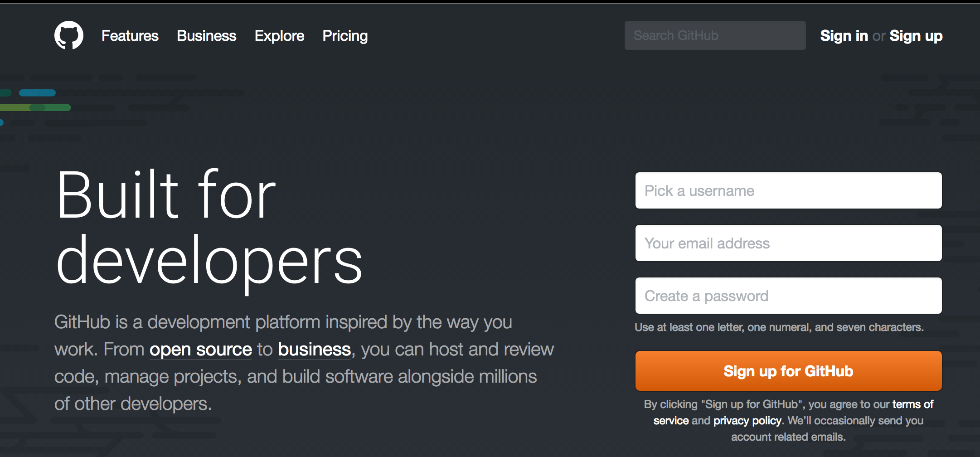Screen dimensions: 980x457
Task: Select the Create a password field
Action: tap(788, 296)
